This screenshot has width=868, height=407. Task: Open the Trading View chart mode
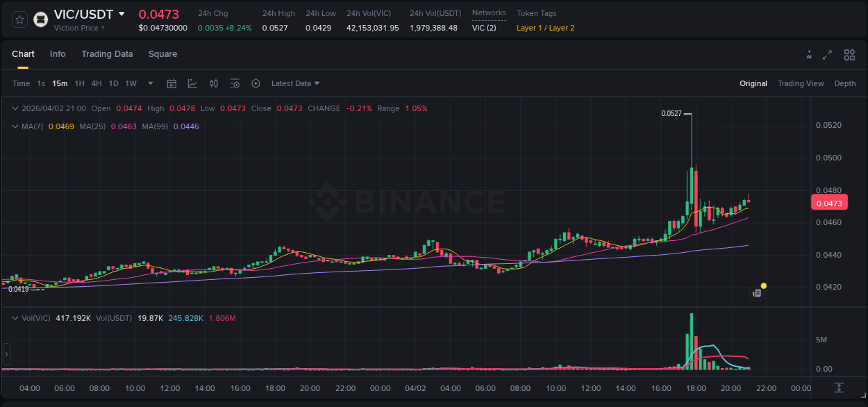coord(801,83)
